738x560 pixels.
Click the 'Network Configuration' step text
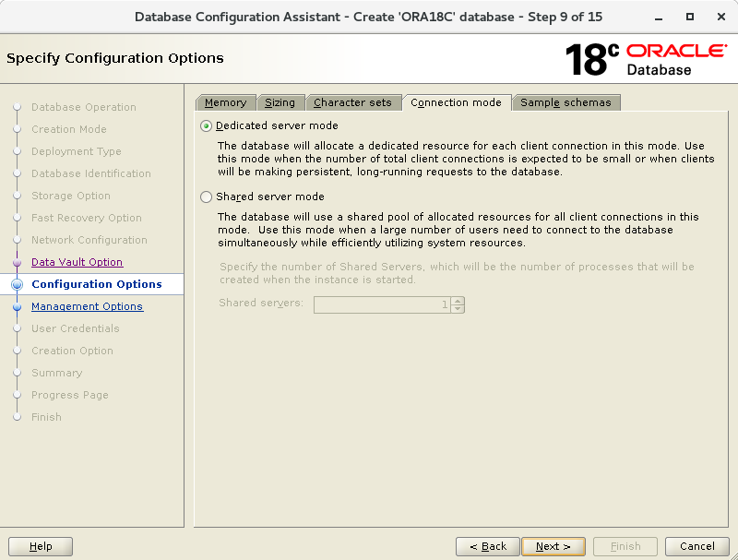tap(89, 240)
